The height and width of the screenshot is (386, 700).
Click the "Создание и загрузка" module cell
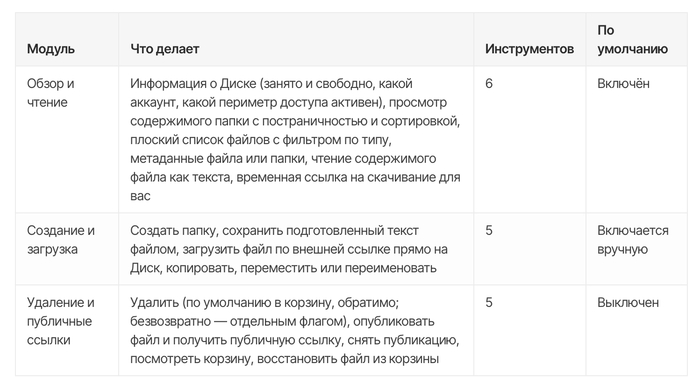pyautogui.click(x=61, y=240)
